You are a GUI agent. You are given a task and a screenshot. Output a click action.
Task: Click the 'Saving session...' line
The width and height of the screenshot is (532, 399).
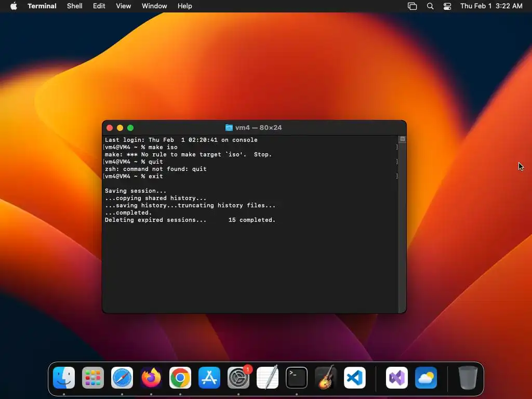coord(136,191)
